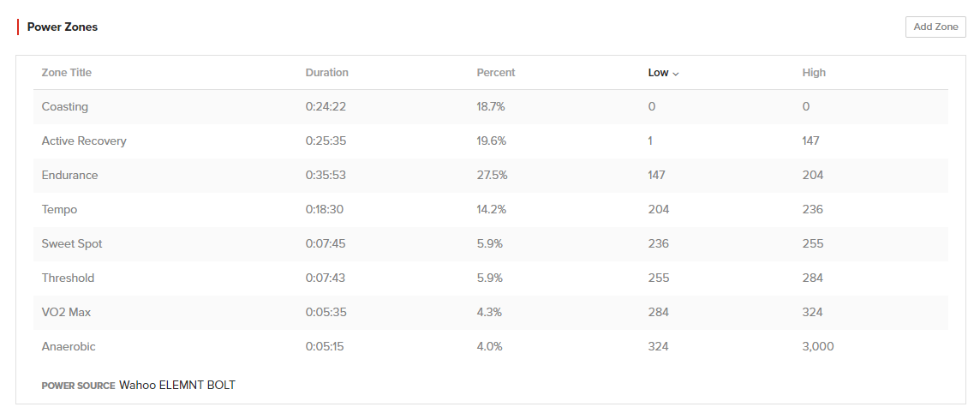Select the Coasting zone row
The image size is (980, 419).
click(x=491, y=107)
